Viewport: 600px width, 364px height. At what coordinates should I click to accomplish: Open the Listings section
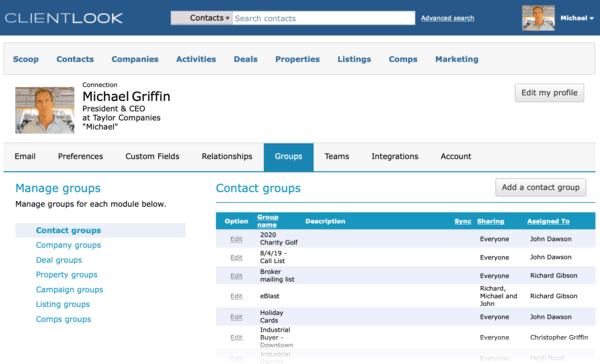pyautogui.click(x=354, y=59)
